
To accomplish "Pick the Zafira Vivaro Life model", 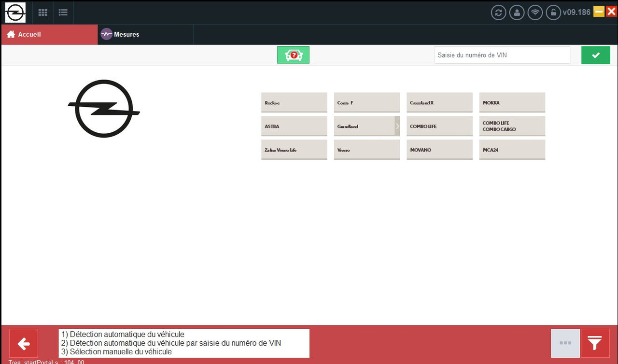I will point(294,150).
